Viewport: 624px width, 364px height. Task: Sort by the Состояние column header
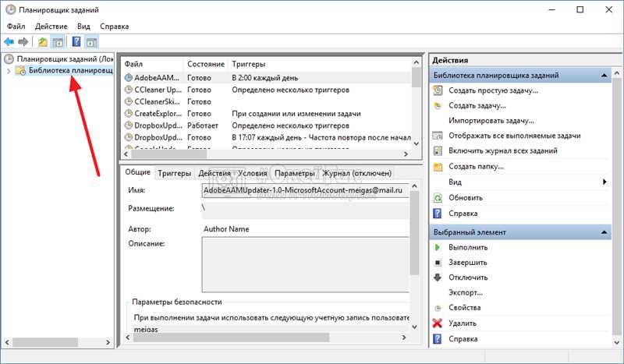tap(206, 64)
